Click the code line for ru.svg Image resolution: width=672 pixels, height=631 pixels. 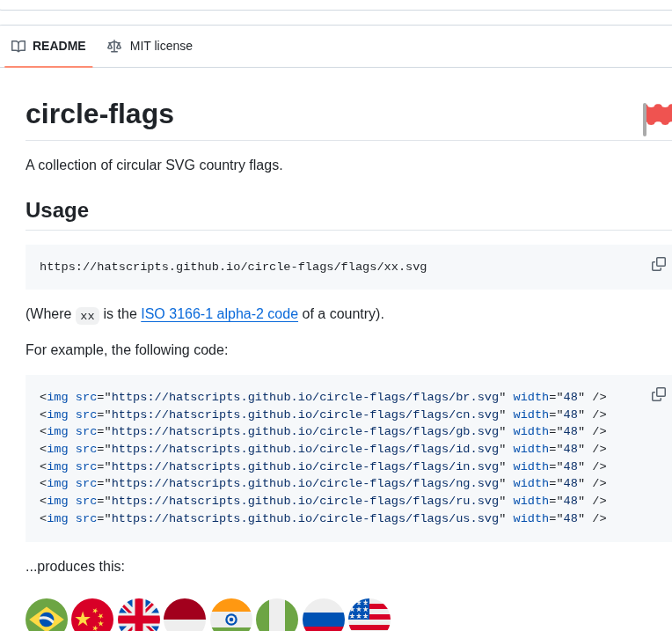point(323,501)
